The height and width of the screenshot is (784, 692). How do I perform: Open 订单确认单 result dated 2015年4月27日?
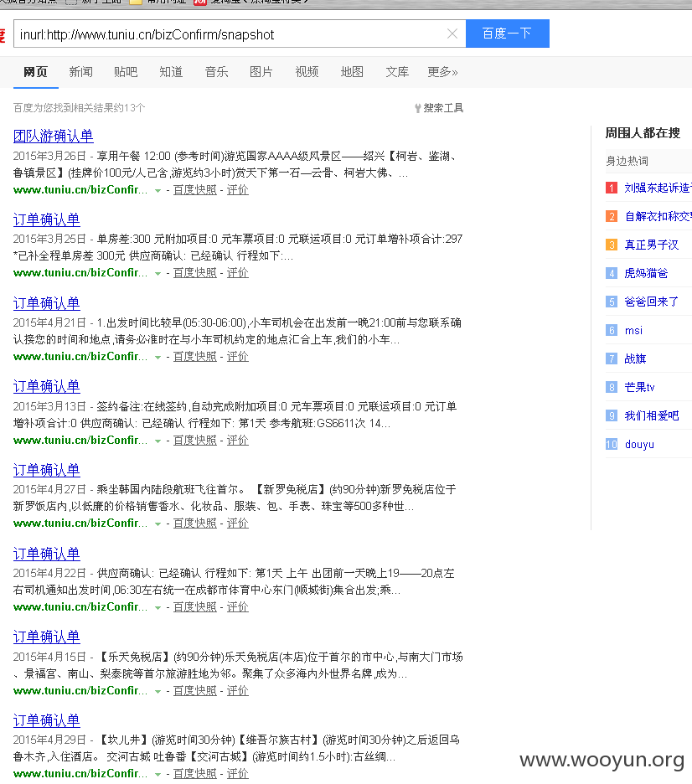pyautogui.click(x=47, y=470)
